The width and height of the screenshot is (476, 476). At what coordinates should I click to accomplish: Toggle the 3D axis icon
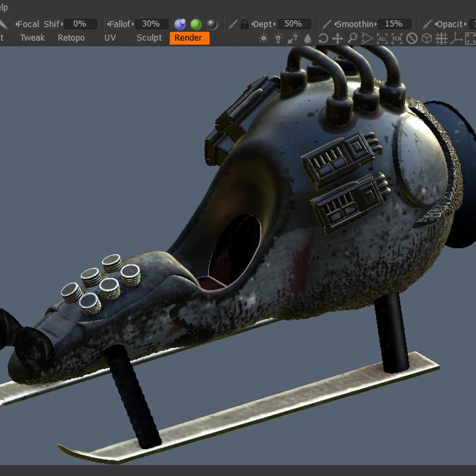(x=456, y=38)
